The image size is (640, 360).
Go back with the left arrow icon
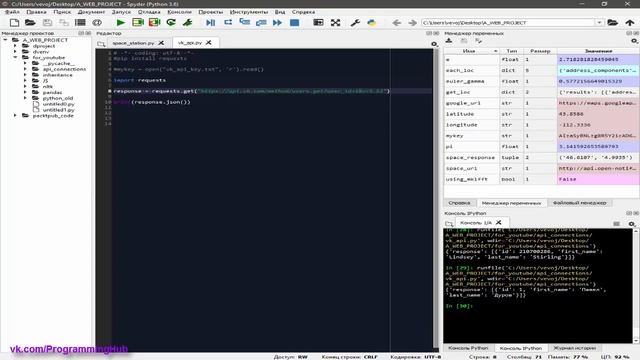396,23
